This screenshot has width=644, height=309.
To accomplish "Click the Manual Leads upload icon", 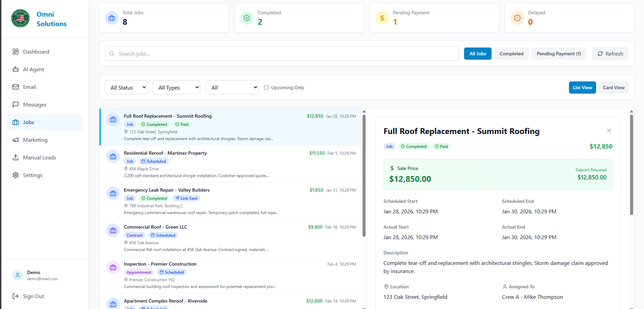I will [x=16, y=157].
